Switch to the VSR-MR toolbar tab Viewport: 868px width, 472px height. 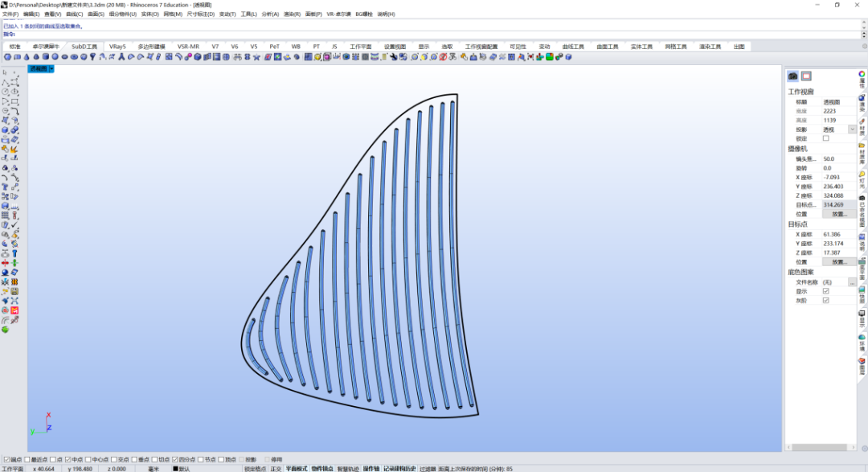click(x=188, y=47)
